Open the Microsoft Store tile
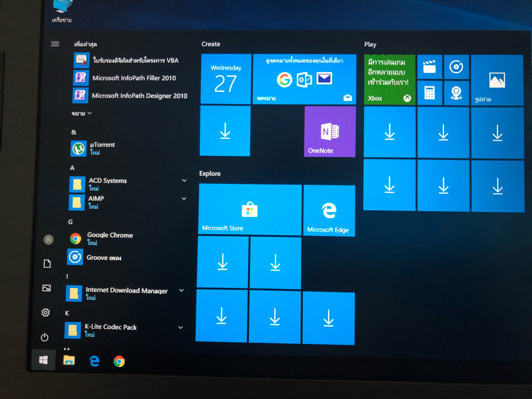This screenshot has width=532, height=399. 249,210
